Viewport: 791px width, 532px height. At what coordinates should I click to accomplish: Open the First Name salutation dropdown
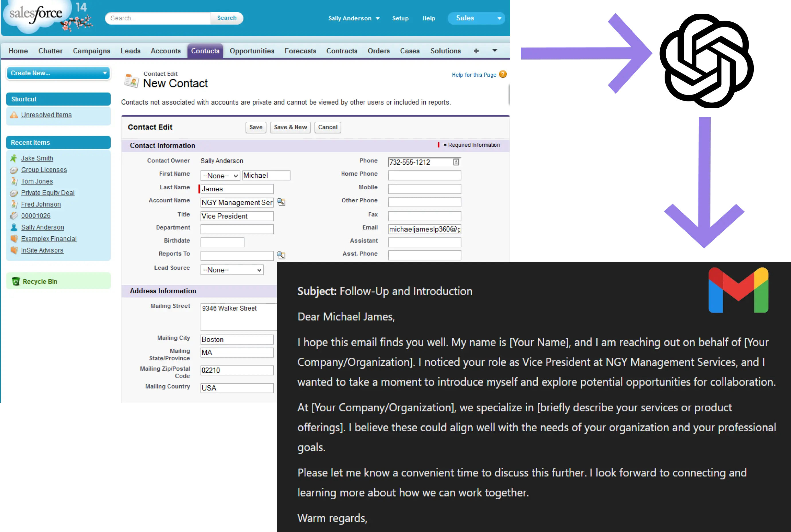click(220, 176)
